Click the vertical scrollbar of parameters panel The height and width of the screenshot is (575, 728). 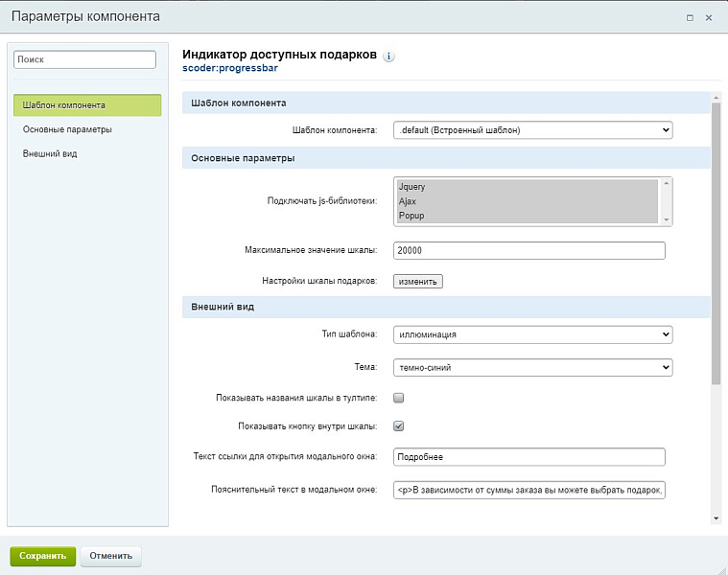[715, 240]
